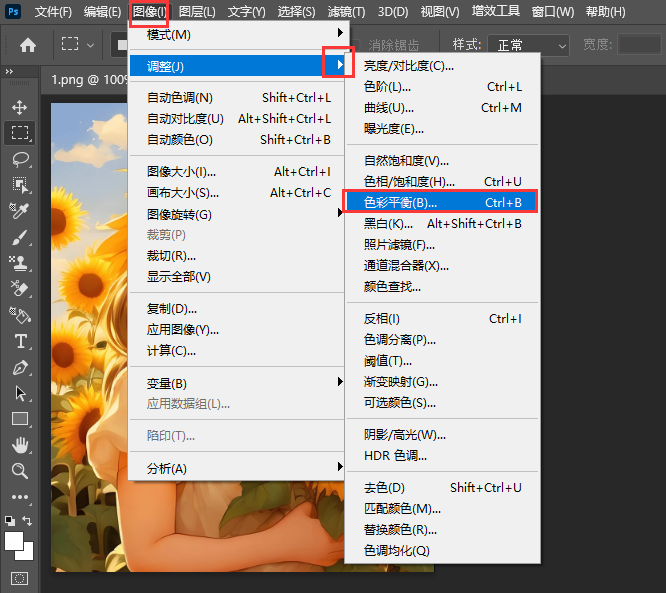This screenshot has width=666, height=593.
Task: Select the Path Selection tool
Action: 20,393
